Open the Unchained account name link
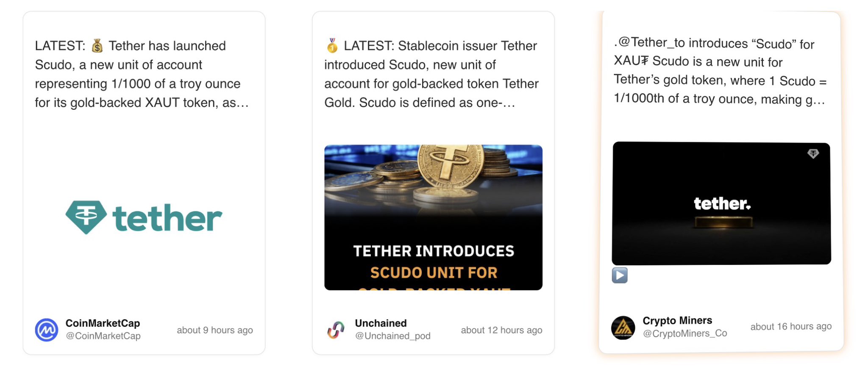 (x=381, y=323)
